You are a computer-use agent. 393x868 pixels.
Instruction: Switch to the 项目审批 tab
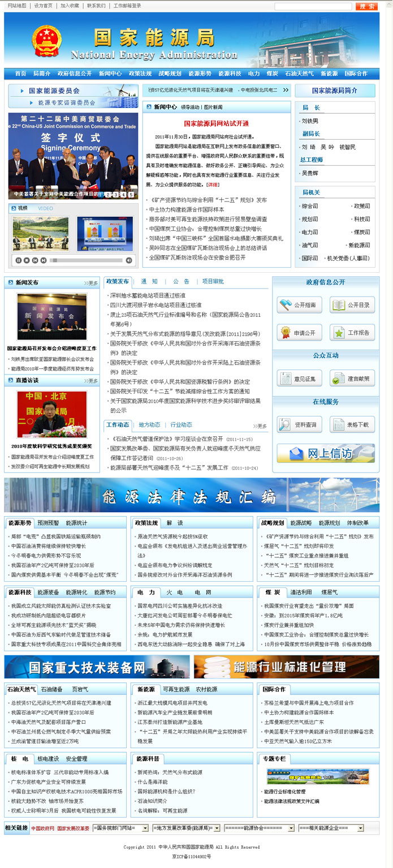coord(213,281)
